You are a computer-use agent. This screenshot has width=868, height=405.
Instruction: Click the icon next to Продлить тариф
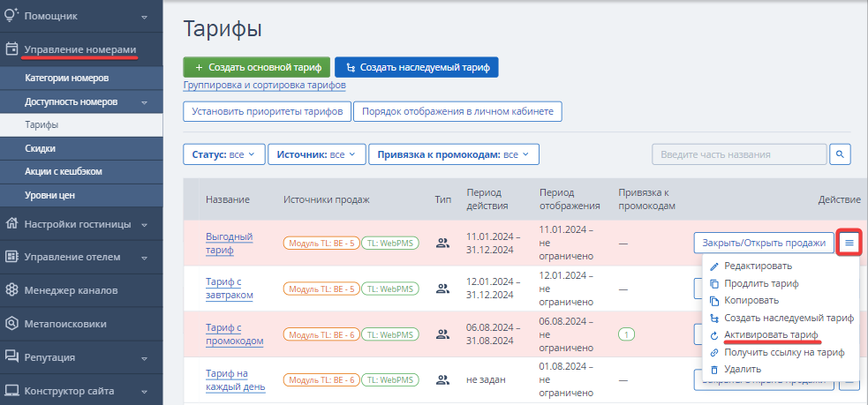[714, 284]
